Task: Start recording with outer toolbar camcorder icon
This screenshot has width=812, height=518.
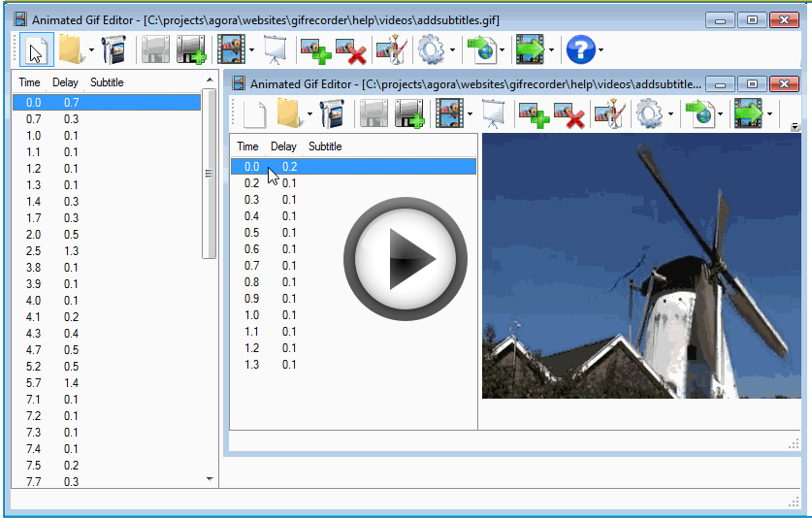Action: coord(114,50)
